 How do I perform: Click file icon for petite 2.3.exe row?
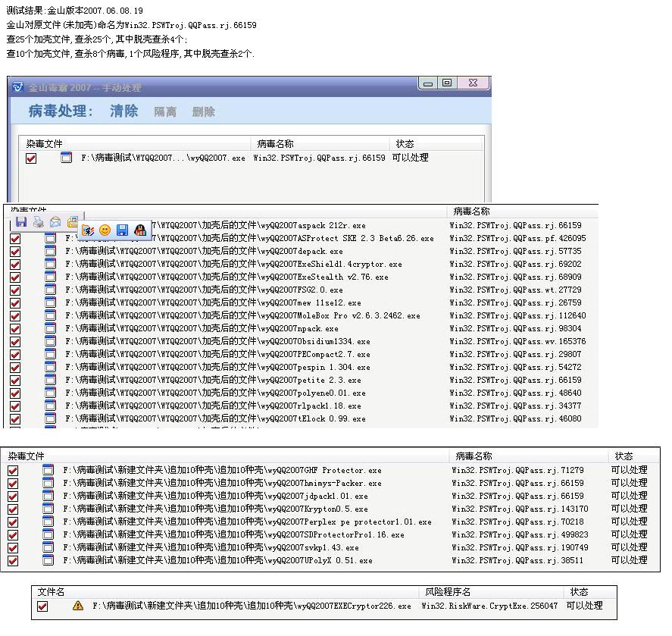coord(50,380)
